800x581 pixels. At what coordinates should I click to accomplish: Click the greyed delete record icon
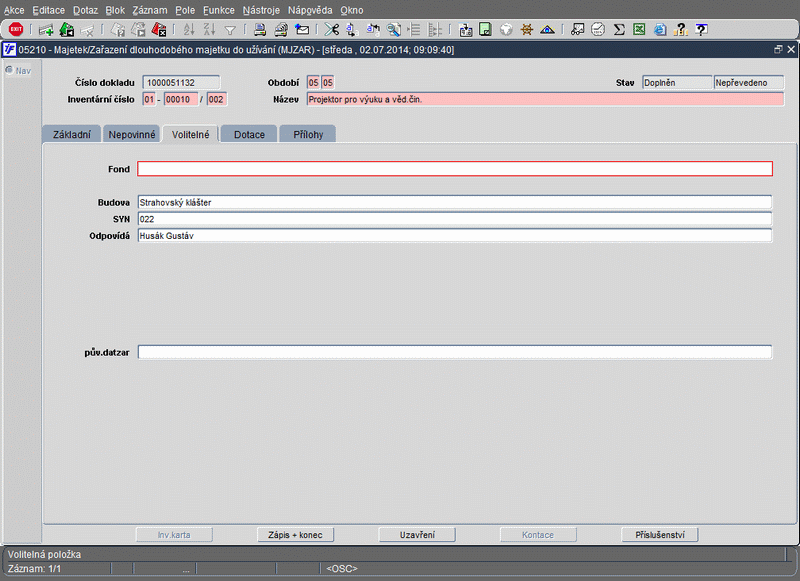[x=88, y=31]
